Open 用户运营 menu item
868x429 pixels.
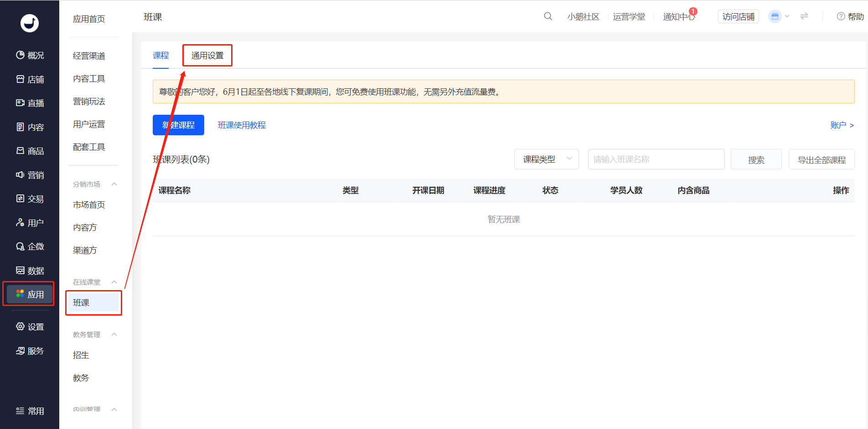click(89, 124)
